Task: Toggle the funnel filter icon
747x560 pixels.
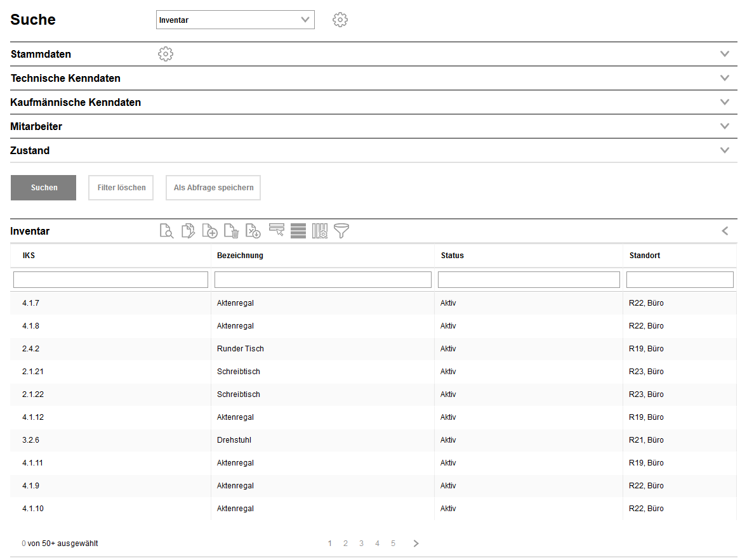Action: point(341,231)
